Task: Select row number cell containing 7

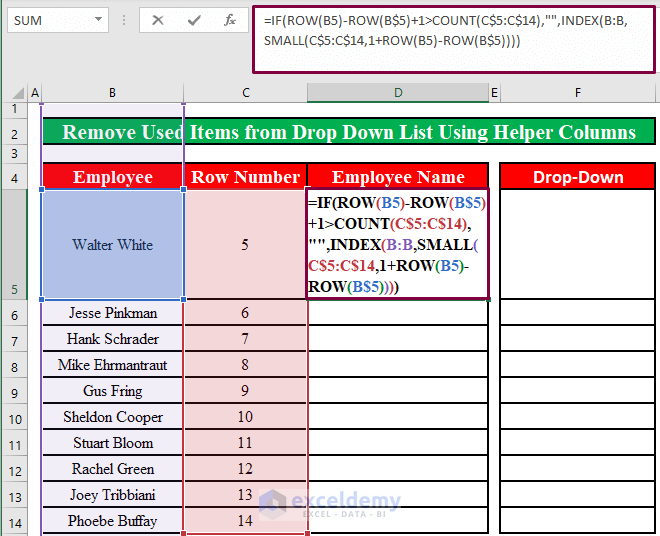Action: pyautogui.click(x=245, y=339)
